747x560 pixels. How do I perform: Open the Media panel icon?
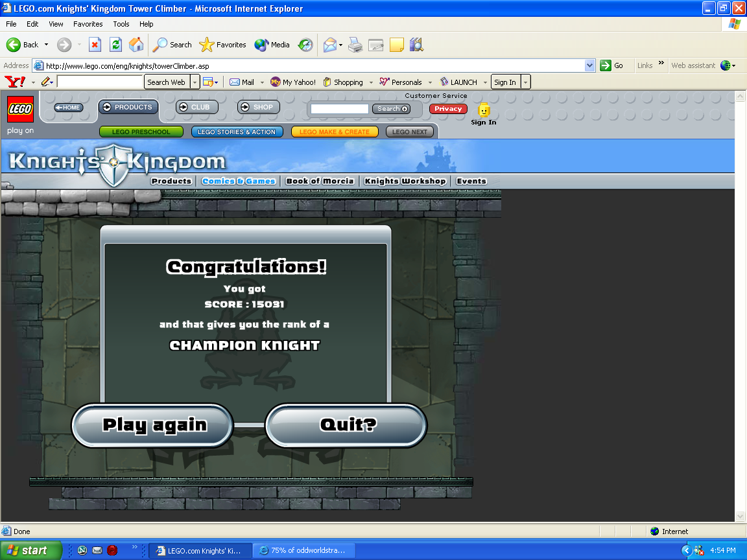pyautogui.click(x=261, y=44)
